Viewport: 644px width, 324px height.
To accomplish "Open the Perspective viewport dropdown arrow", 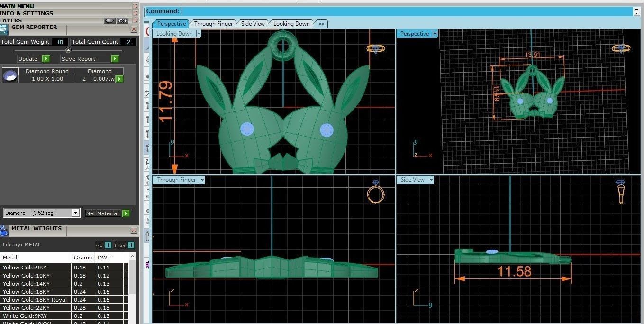I will click(435, 34).
